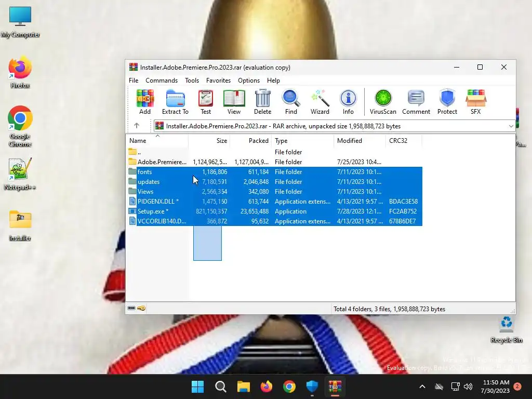Select the Recycle Bin icon
This screenshot has width=532, height=399.
(506, 329)
